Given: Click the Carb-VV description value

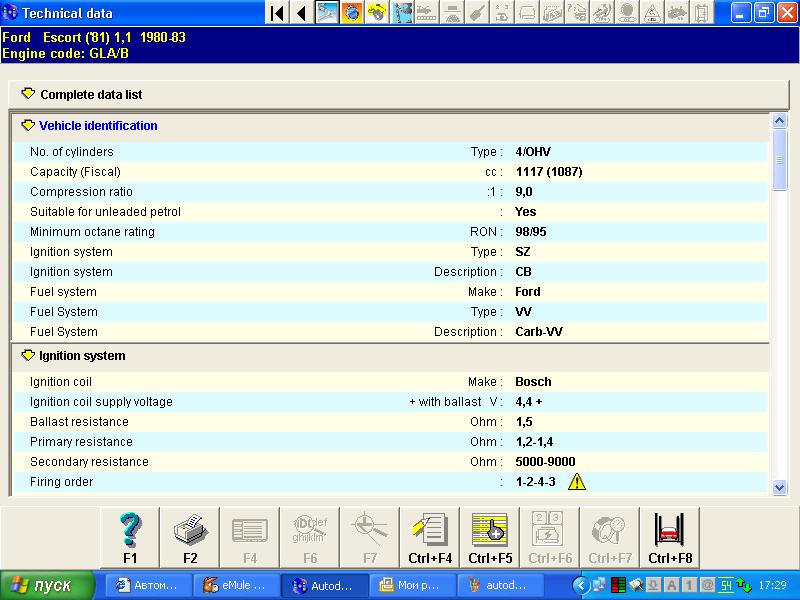Looking at the screenshot, I should (539, 332).
